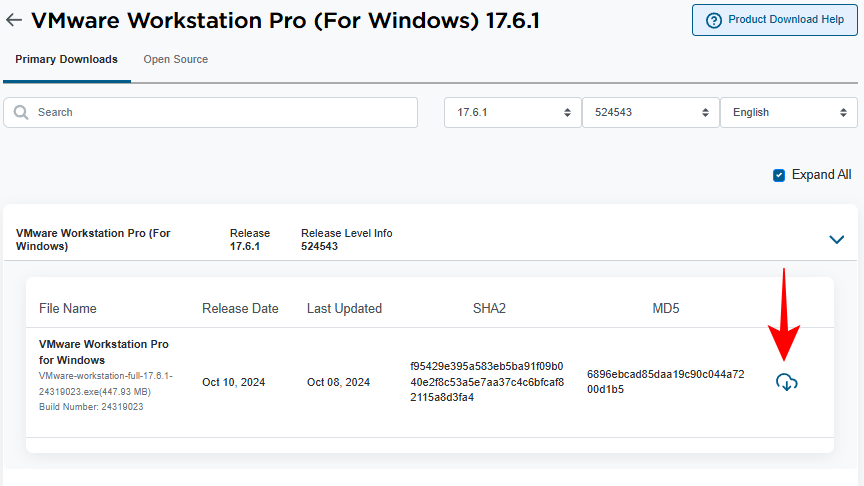864x486 pixels.
Task: Click the Release Date column header
Action: click(240, 308)
